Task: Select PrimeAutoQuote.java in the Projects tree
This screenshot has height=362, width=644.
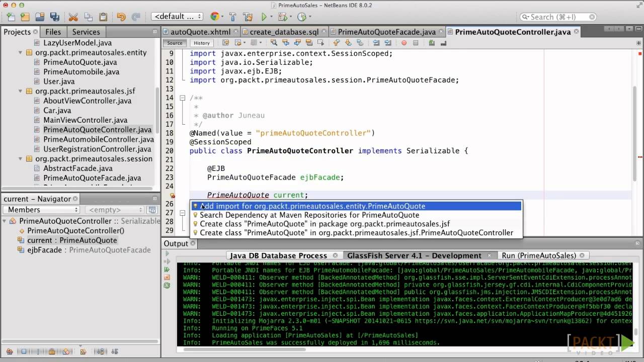Action: point(80,62)
